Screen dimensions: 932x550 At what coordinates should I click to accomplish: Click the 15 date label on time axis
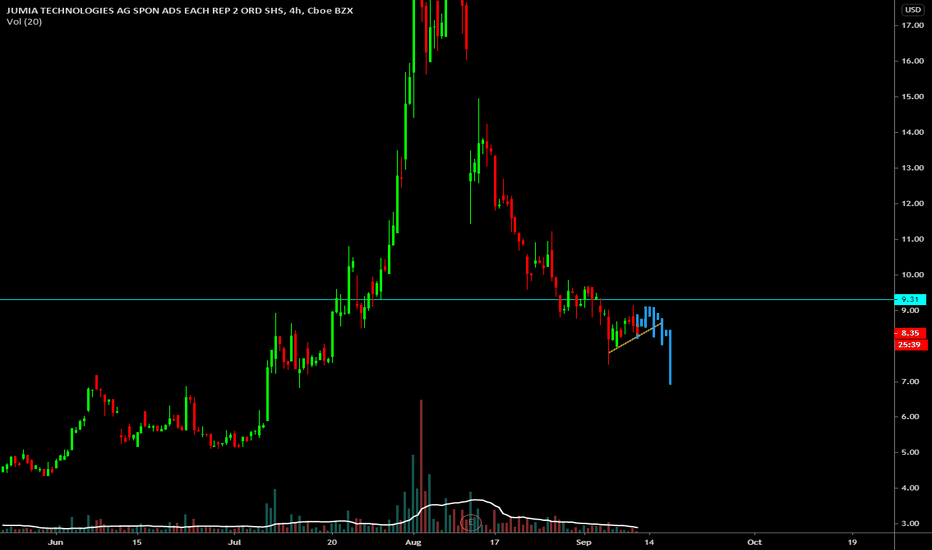pos(137,542)
